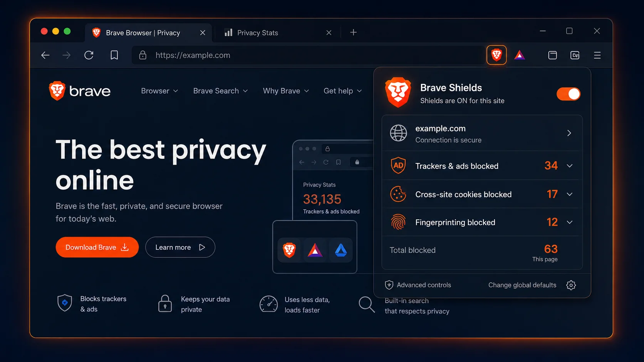Click the red macOS close dot
Viewport: 644px width, 362px height.
click(x=44, y=31)
